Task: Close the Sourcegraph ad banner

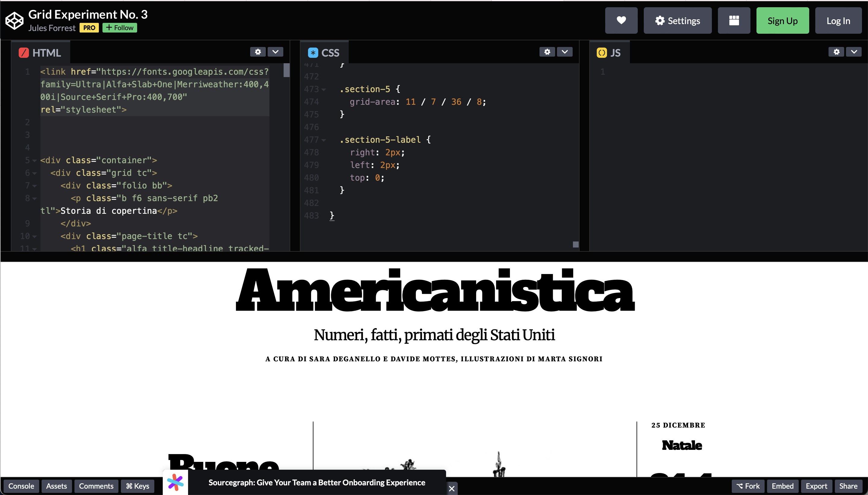Action: point(451,489)
